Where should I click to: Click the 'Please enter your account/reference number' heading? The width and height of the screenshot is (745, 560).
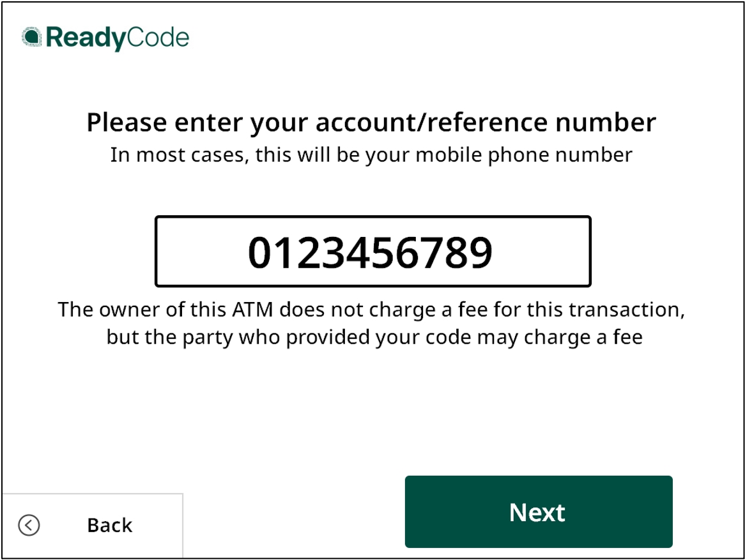click(371, 123)
